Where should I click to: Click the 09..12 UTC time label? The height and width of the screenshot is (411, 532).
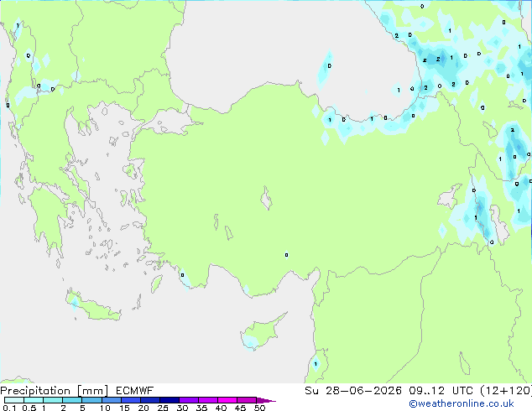coord(441,391)
